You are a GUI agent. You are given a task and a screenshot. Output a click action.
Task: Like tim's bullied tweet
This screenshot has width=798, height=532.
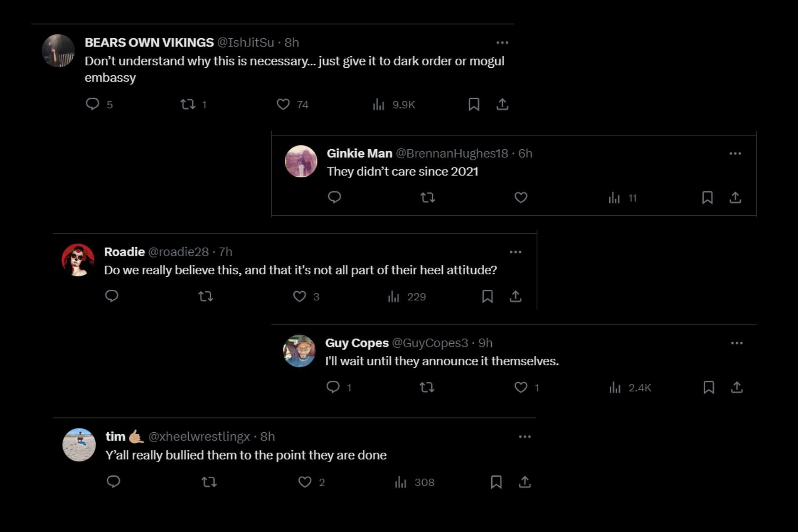point(305,482)
